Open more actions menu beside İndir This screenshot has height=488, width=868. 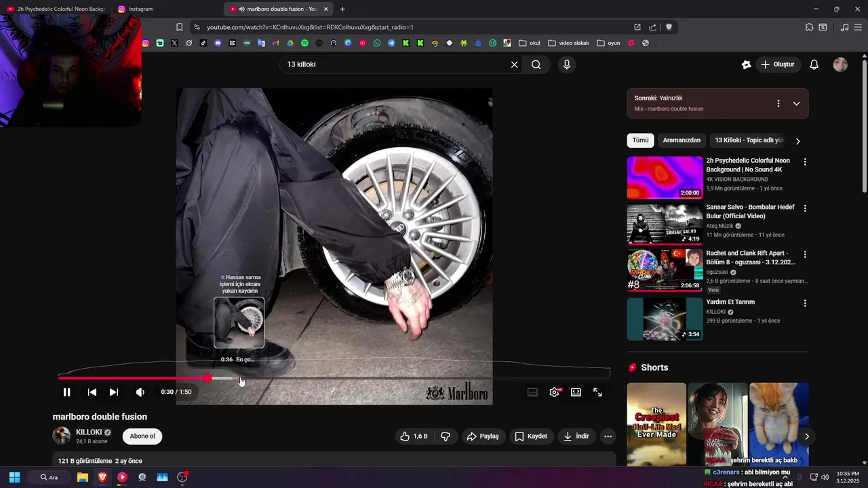click(608, 436)
